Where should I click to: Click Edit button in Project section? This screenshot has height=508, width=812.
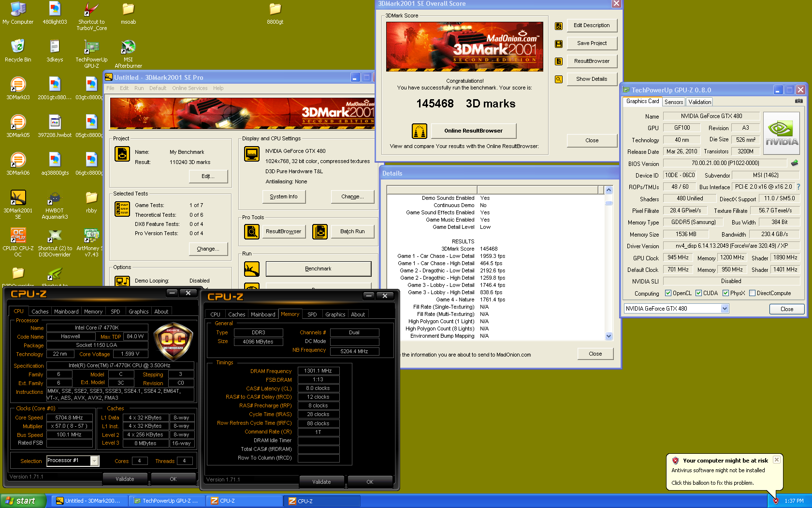[208, 177]
